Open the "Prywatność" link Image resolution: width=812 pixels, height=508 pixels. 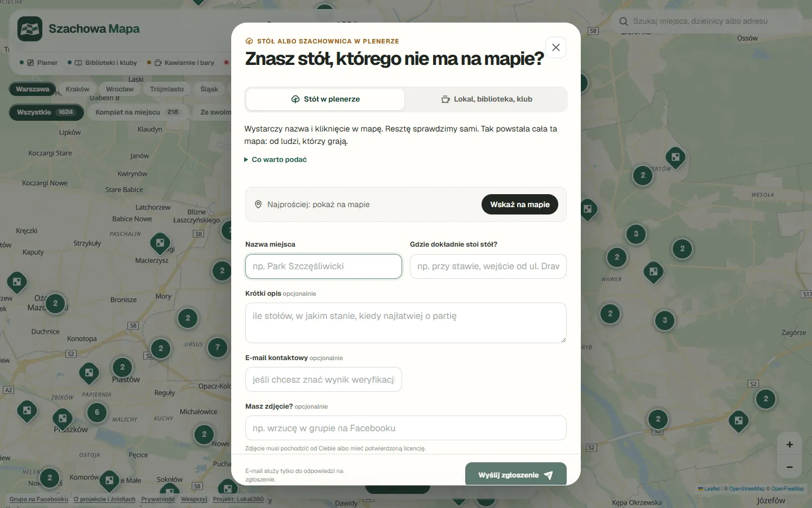coord(158,499)
